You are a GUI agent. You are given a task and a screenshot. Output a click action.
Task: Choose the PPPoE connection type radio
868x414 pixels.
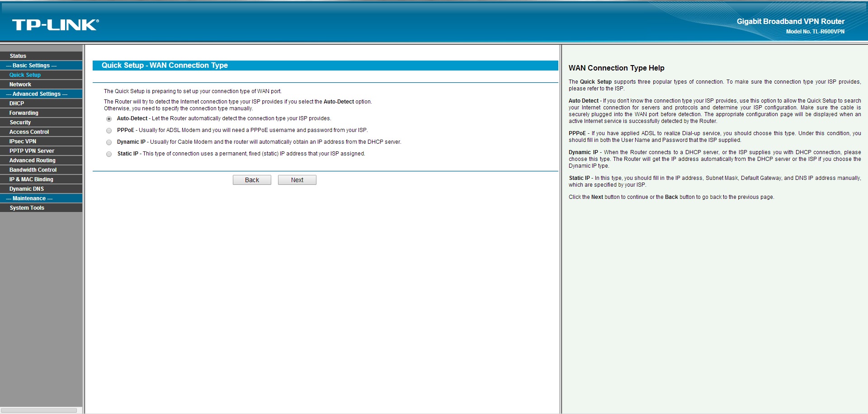[109, 131]
